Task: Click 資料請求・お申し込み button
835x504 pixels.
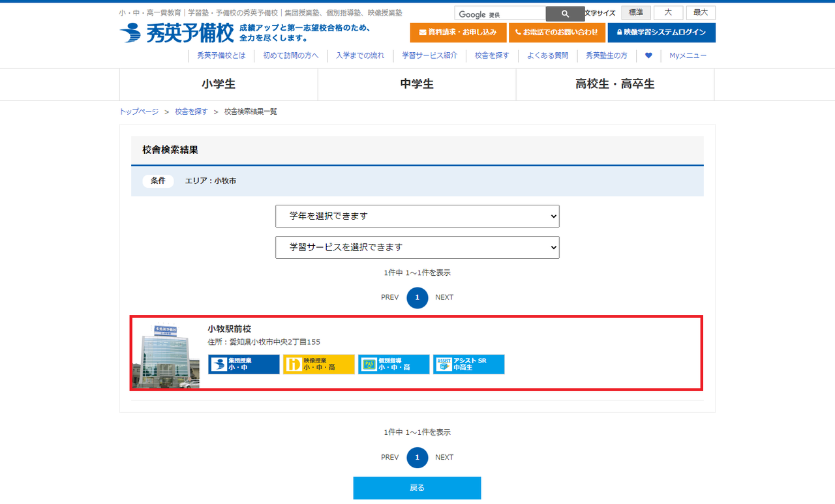Action: 458,33
